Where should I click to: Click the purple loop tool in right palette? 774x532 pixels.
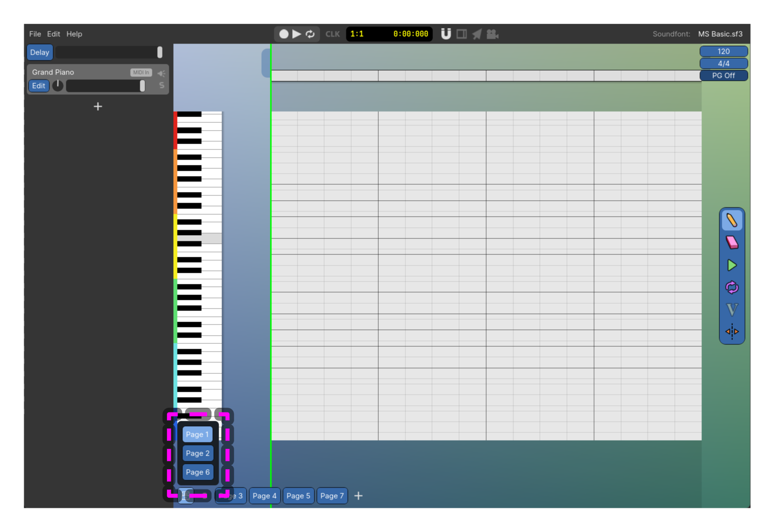tap(731, 287)
